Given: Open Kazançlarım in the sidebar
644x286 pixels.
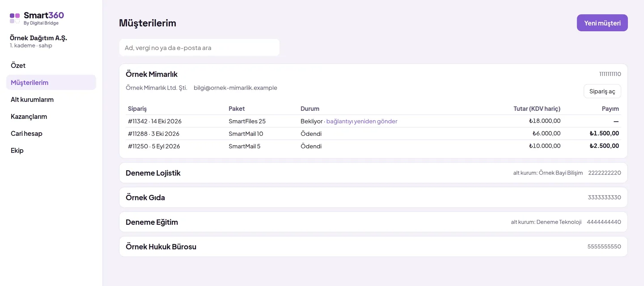Looking at the screenshot, I should 51,116.
